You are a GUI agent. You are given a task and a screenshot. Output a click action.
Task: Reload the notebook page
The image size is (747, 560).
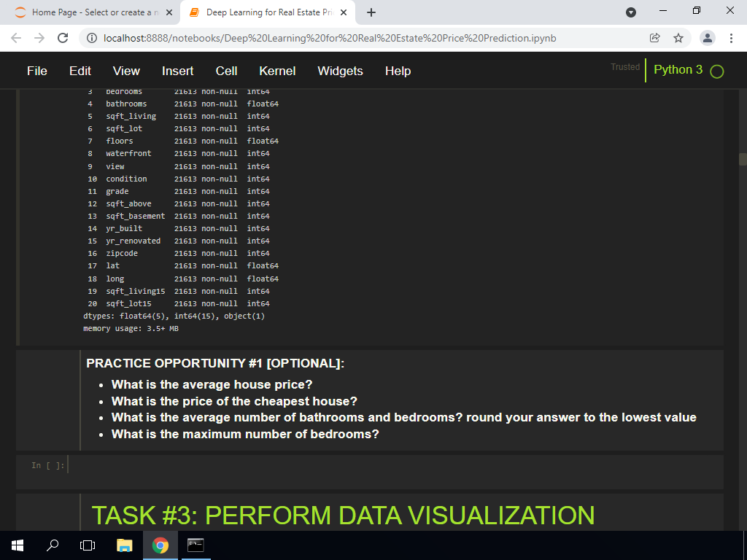(63, 38)
